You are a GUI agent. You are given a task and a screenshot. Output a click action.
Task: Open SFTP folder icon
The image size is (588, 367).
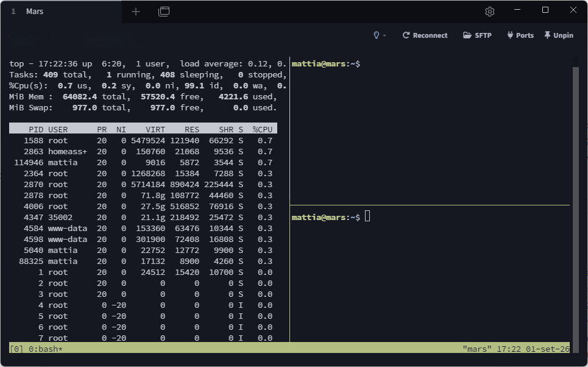point(467,35)
